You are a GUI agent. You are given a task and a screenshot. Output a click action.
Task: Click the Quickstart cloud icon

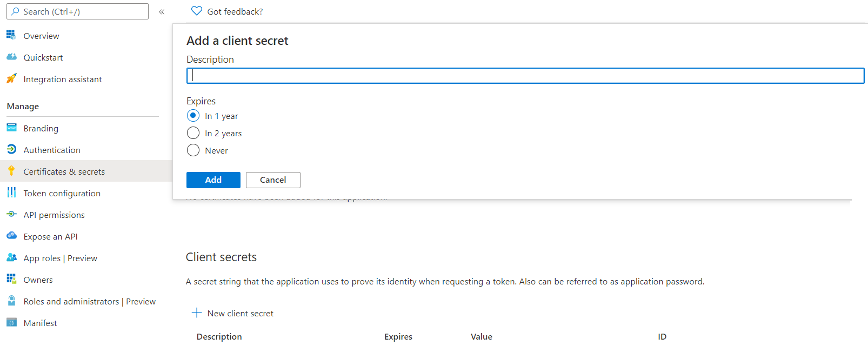click(11, 57)
